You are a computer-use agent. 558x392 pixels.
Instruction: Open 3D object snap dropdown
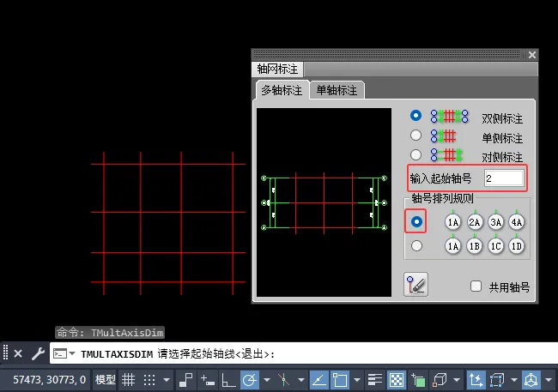[457, 380]
